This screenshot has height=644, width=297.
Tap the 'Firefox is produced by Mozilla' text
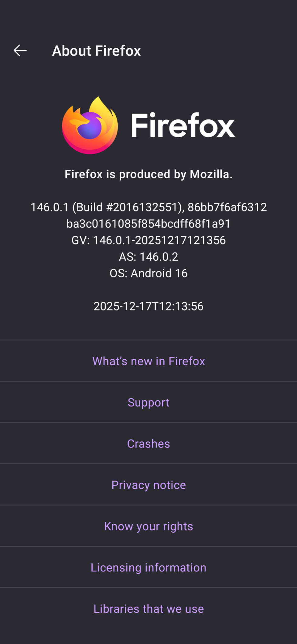[x=148, y=174]
